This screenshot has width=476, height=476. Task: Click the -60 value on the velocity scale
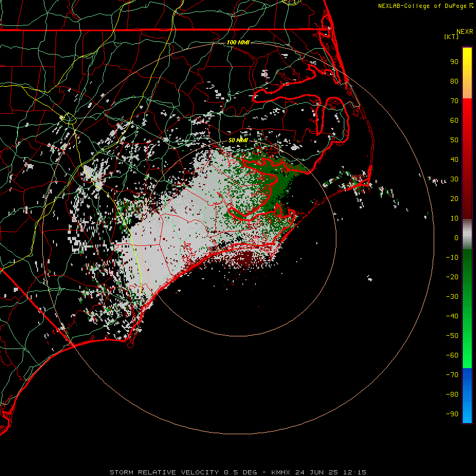pos(452,355)
